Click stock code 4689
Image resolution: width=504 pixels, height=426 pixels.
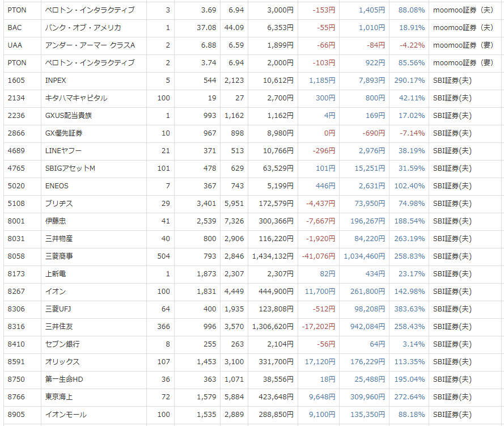[16, 151]
